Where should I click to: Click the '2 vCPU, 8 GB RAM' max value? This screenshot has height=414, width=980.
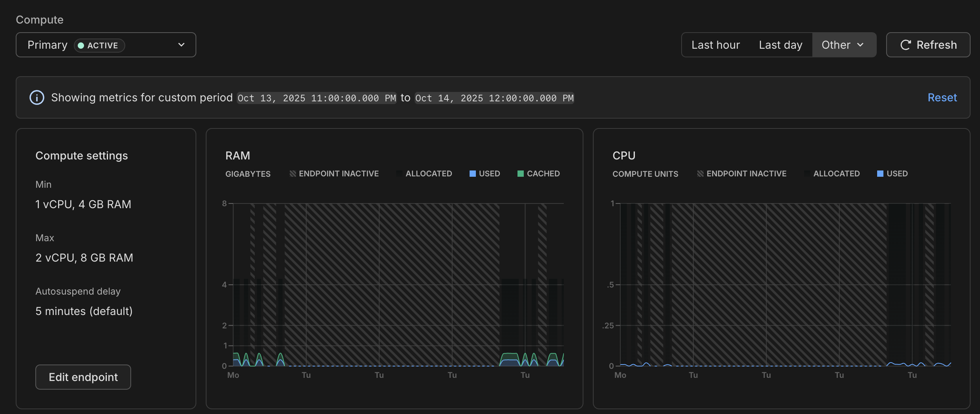[84, 258]
